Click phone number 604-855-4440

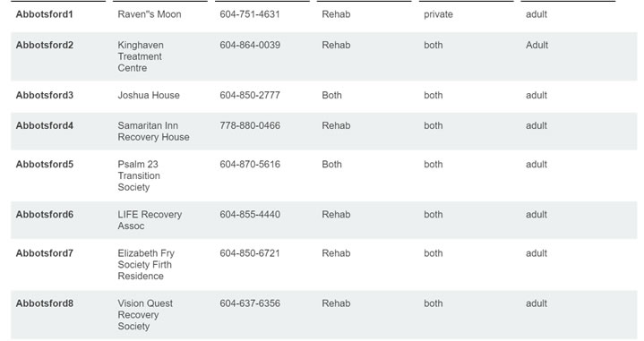point(250,214)
